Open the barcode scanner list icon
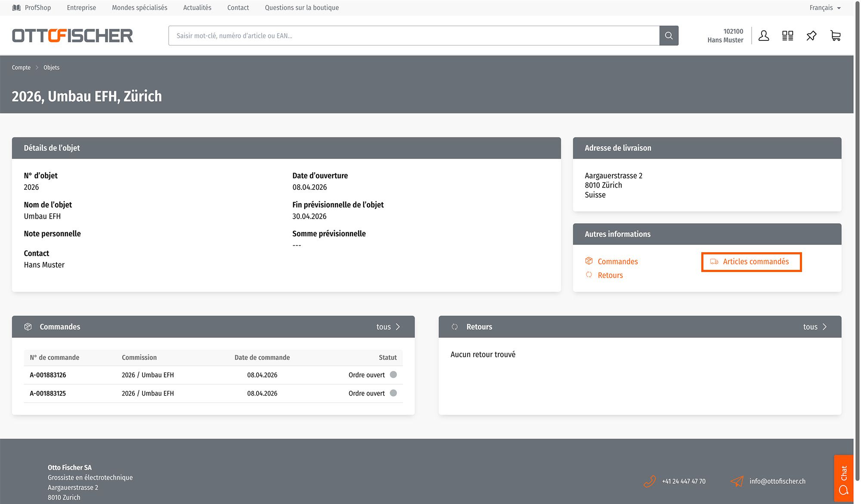Viewport: 861px width, 504px height. pyautogui.click(x=787, y=36)
